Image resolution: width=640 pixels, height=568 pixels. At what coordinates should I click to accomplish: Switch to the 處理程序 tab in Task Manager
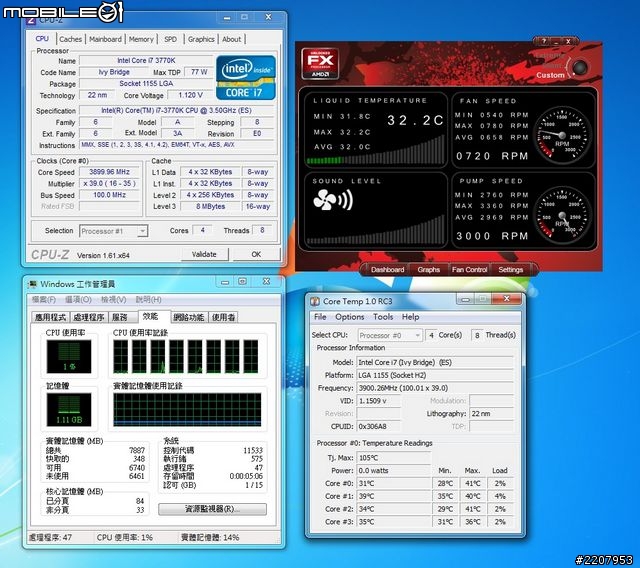click(x=89, y=317)
